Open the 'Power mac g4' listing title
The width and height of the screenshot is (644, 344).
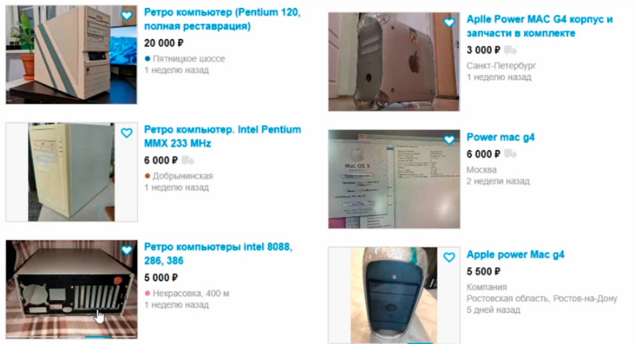(x=501, y=137)
